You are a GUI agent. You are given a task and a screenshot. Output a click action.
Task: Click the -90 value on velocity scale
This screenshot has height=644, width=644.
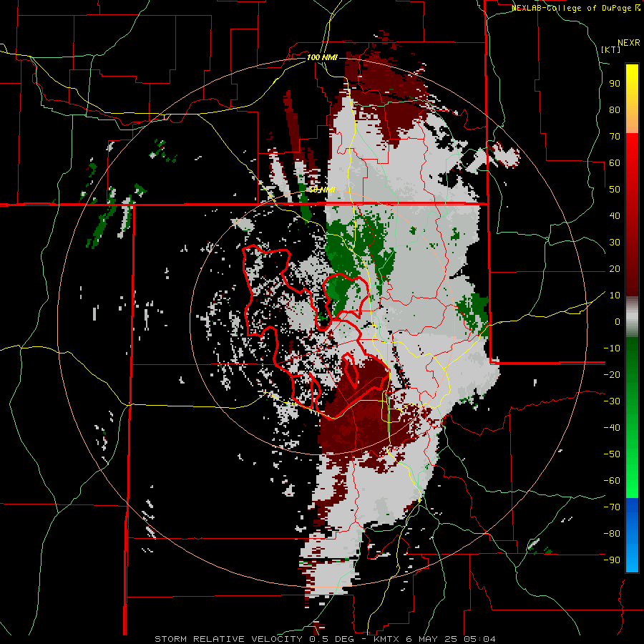coord(612,560)
